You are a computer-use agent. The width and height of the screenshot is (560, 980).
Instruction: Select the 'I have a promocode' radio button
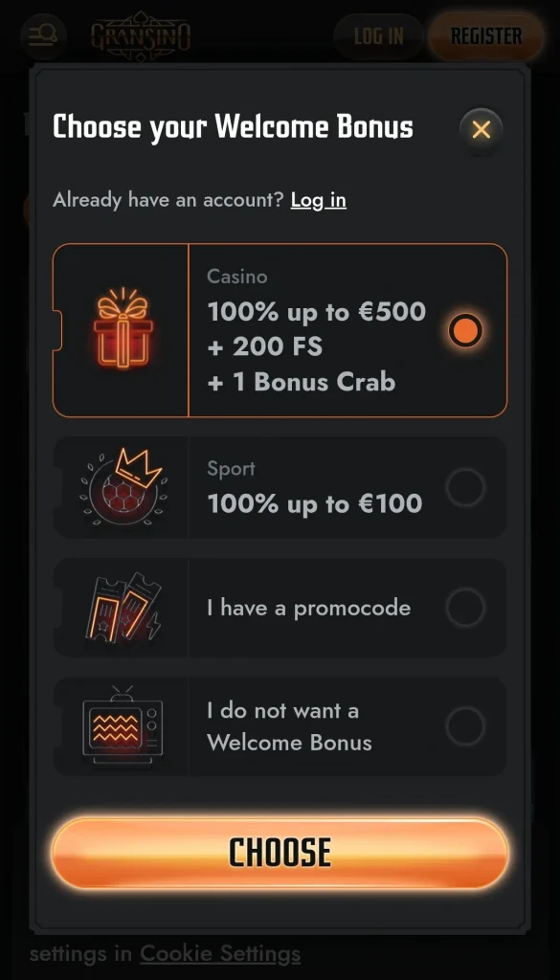[466, 607]
